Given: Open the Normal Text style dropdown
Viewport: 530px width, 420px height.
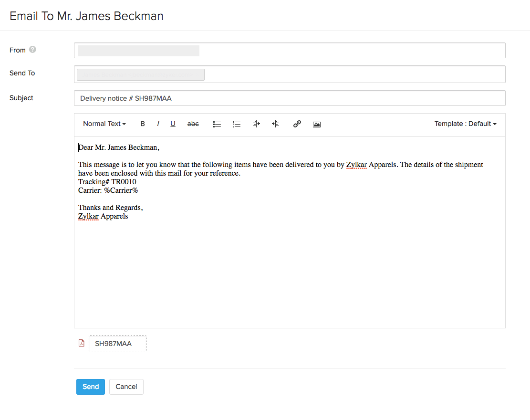Looking at the screenshot, I should pos(104,124).
